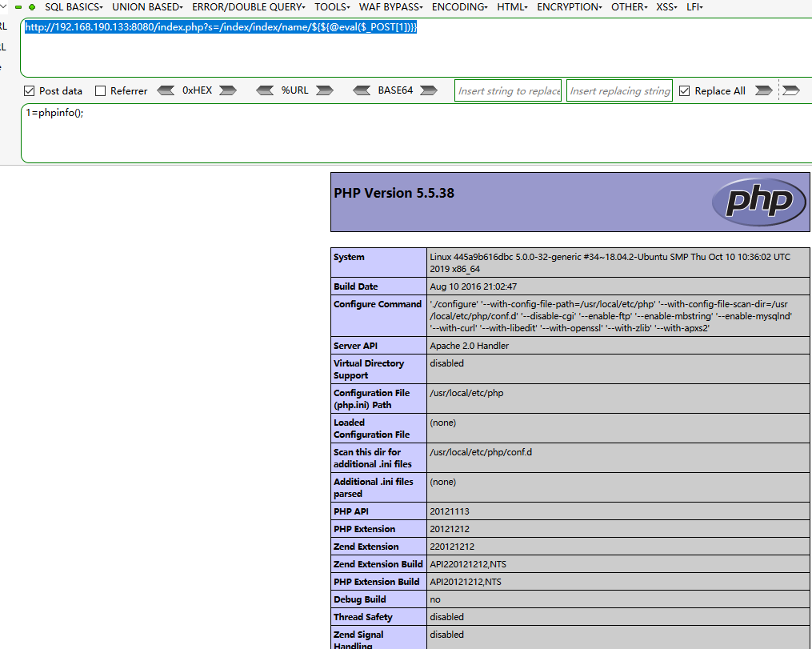Click the right arrow beside 0xHEX
This screenshot has width=812, height=649.
(x=228, y=90)
